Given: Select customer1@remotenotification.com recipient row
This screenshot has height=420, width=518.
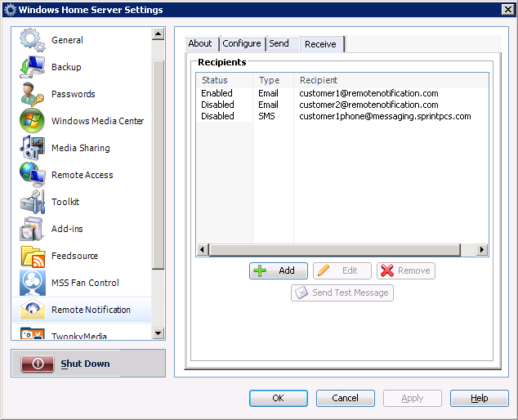Looking at the screenshot, I should click(x=342, y=93).
